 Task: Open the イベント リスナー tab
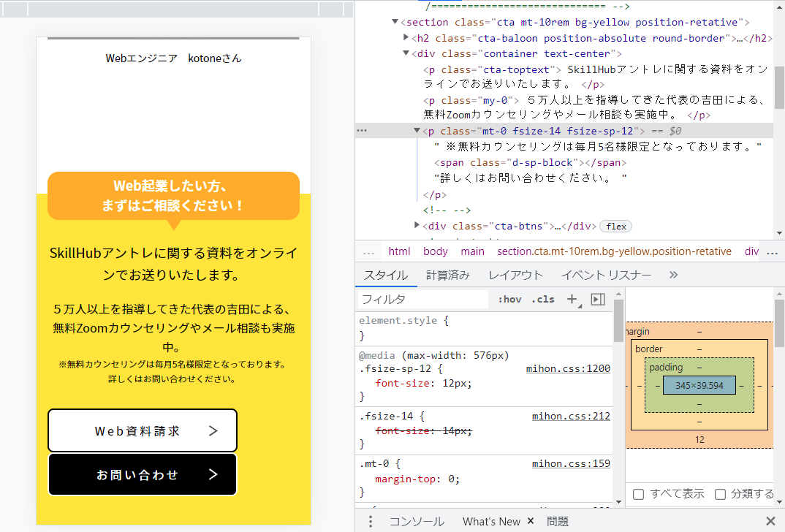[x=606, y=275]
